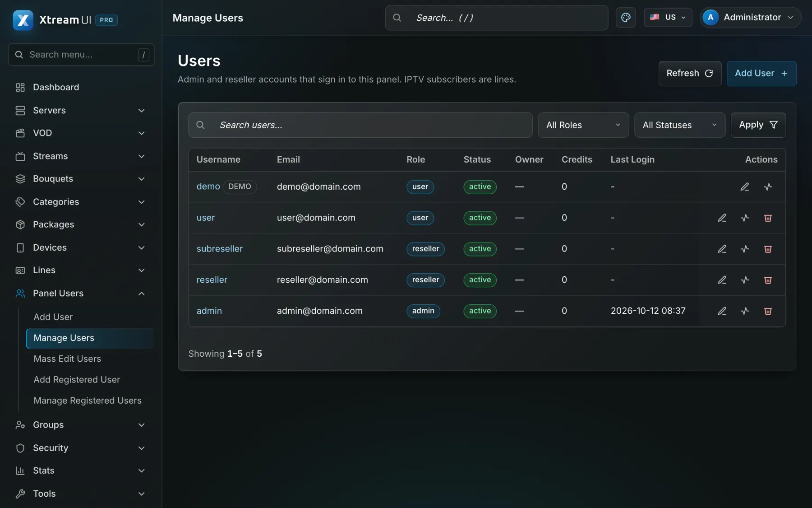Open activity icon for reseller@domain.com
Screen dimensions: 812x508
click(745, 280)
